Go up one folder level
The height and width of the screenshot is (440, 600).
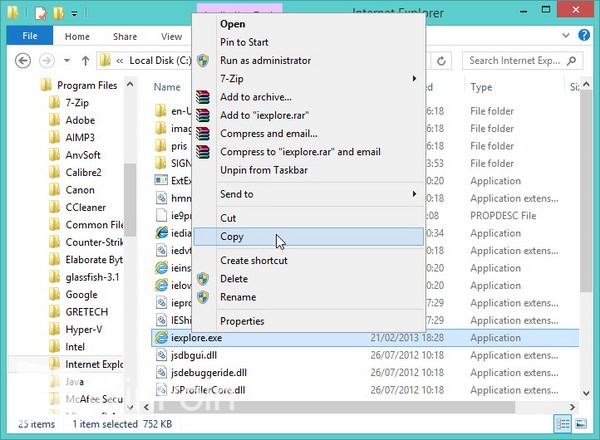[x=85, y=60]
